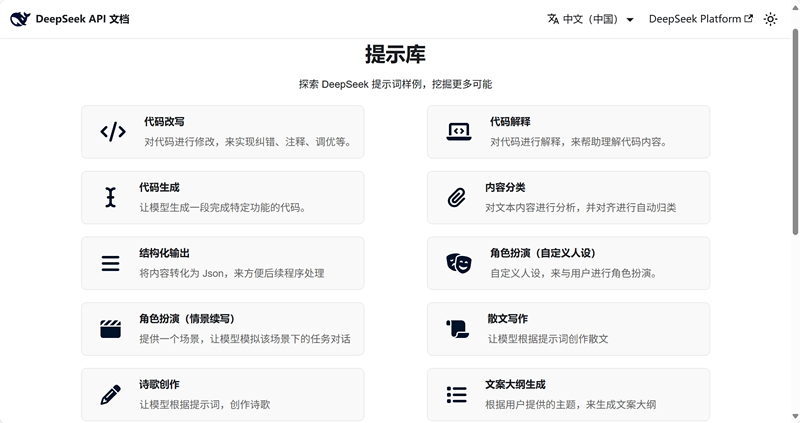Image resolution: width=800 pixels, height=423 pixels.
Task: Open the 结构化输出 card title
Action: pyautogui.click(x=164, y=253)
